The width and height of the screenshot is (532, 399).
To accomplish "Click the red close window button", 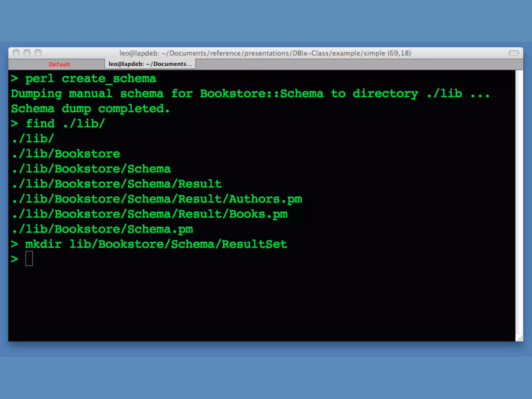I will coord(16,53).
